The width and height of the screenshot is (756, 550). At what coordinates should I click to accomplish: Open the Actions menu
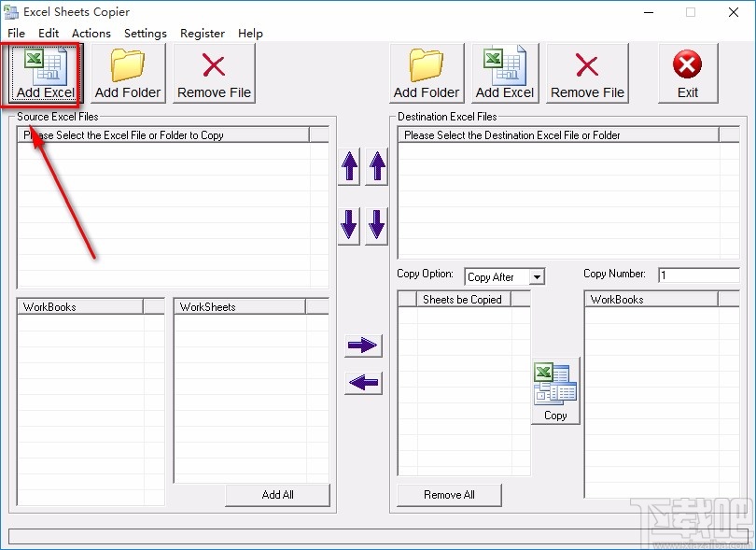(91, 33)
